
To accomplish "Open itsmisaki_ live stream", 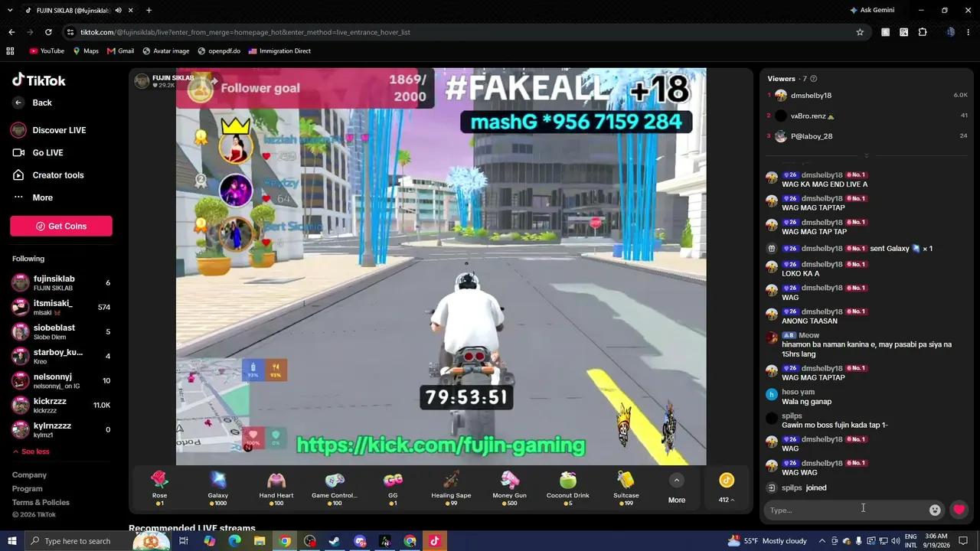I will pos(61,308).
